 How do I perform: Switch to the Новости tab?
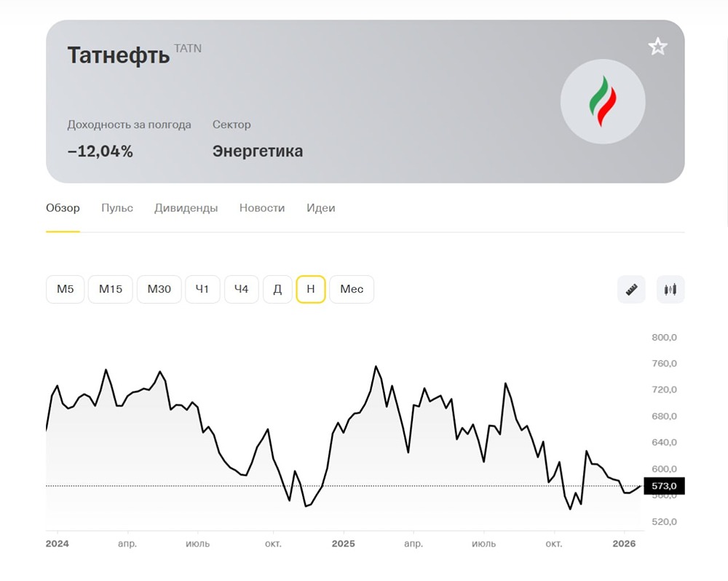[x=262, y=208]
